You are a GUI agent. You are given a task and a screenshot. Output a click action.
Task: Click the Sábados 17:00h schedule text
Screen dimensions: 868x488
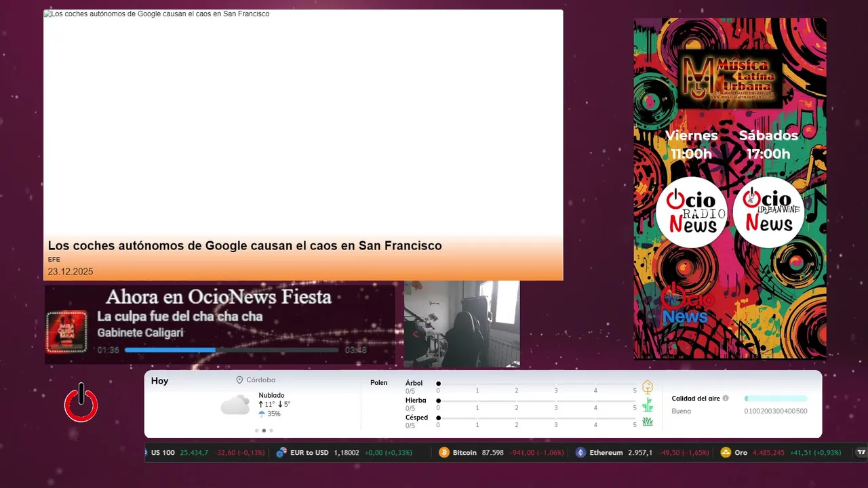tap(768, 144)
